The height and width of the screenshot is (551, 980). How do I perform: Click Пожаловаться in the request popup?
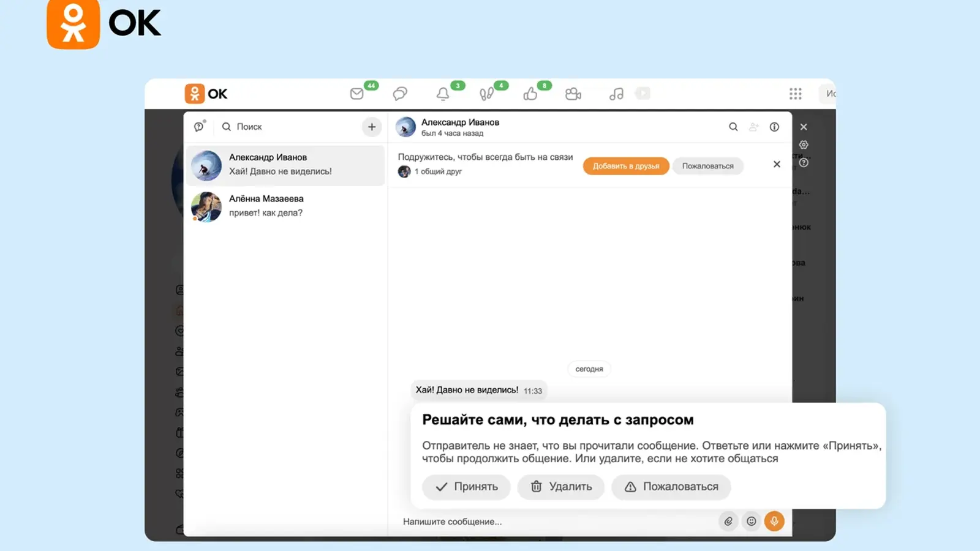671,487
